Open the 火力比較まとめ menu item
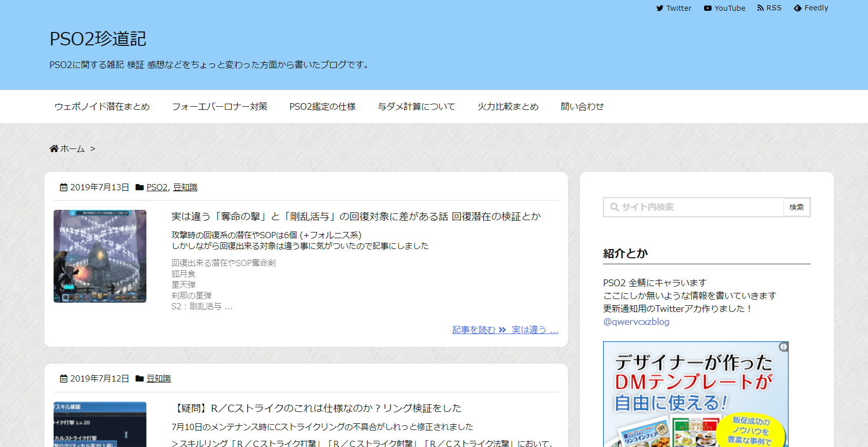The width and height of the screenshot is (868, 447). click(508, 106)
